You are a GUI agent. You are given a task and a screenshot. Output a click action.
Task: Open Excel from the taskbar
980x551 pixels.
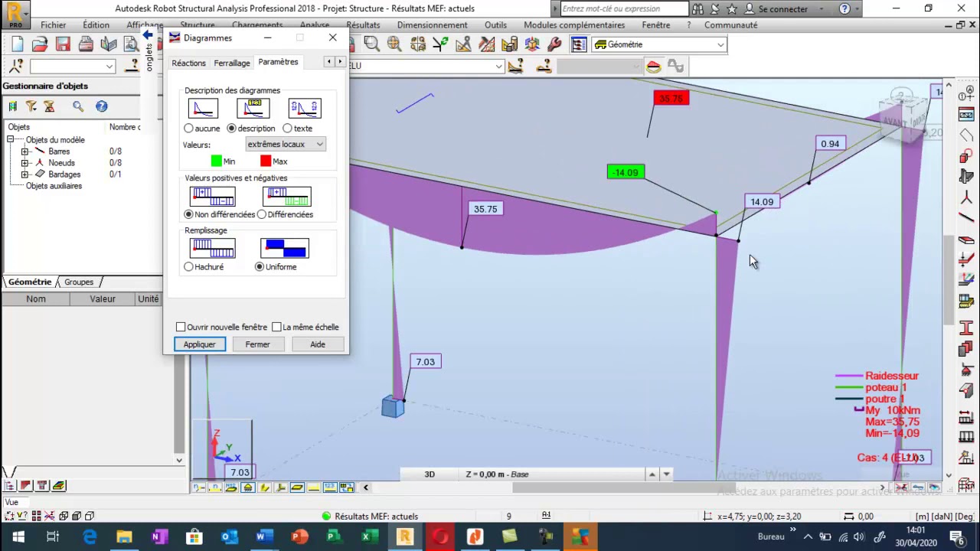coord(369,536)
